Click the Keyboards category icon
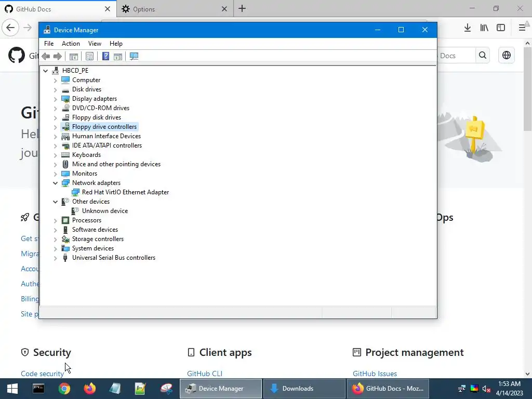Image resolution: width=532 pixels, height=399 pixels. click(x=65, y=155)
